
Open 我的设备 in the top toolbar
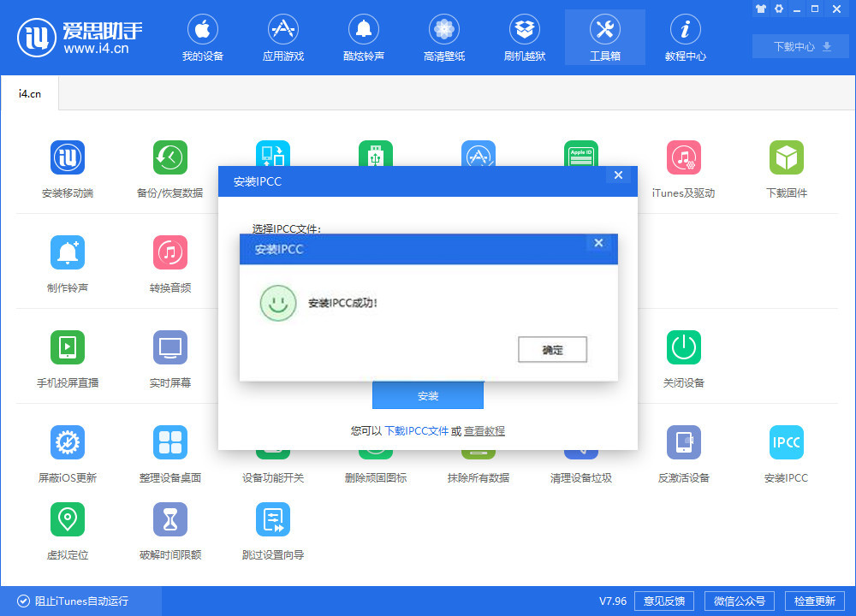[202, 38]
